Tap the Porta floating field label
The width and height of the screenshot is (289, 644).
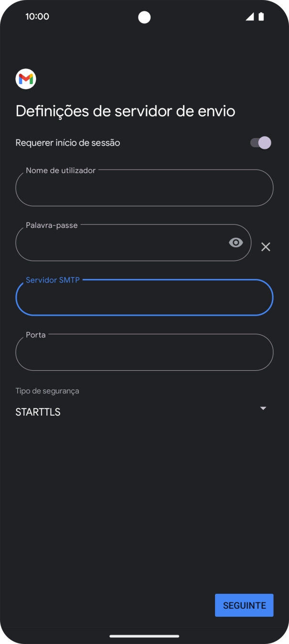click(x=36, y=335)
